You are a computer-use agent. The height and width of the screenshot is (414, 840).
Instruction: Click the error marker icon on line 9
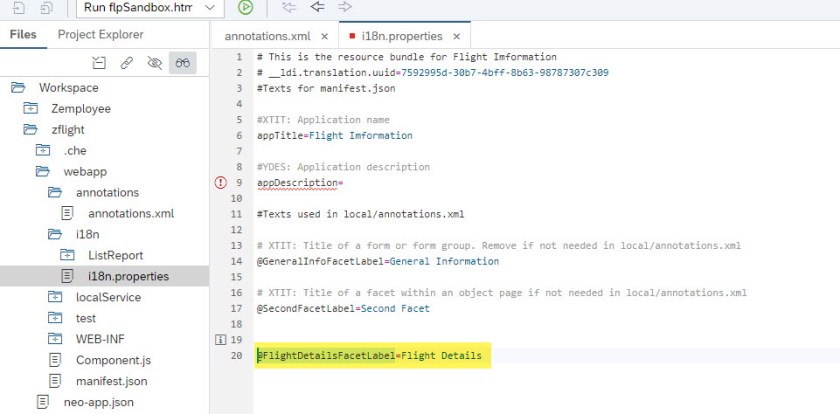coord(220,183)
